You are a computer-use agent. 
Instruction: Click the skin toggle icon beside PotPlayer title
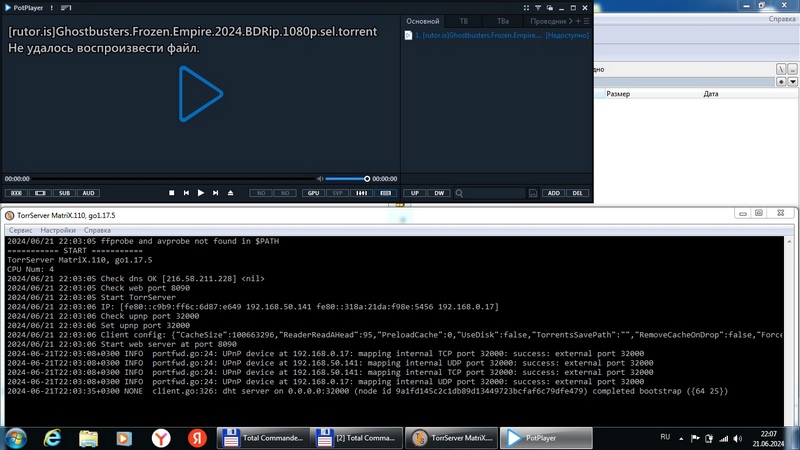click(66, 8)
